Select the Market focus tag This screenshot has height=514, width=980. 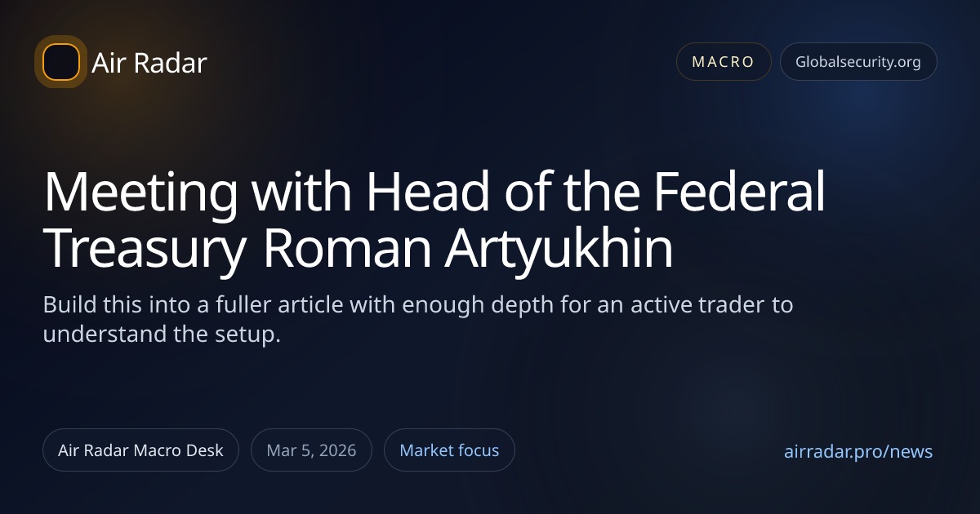coord(449,450)
